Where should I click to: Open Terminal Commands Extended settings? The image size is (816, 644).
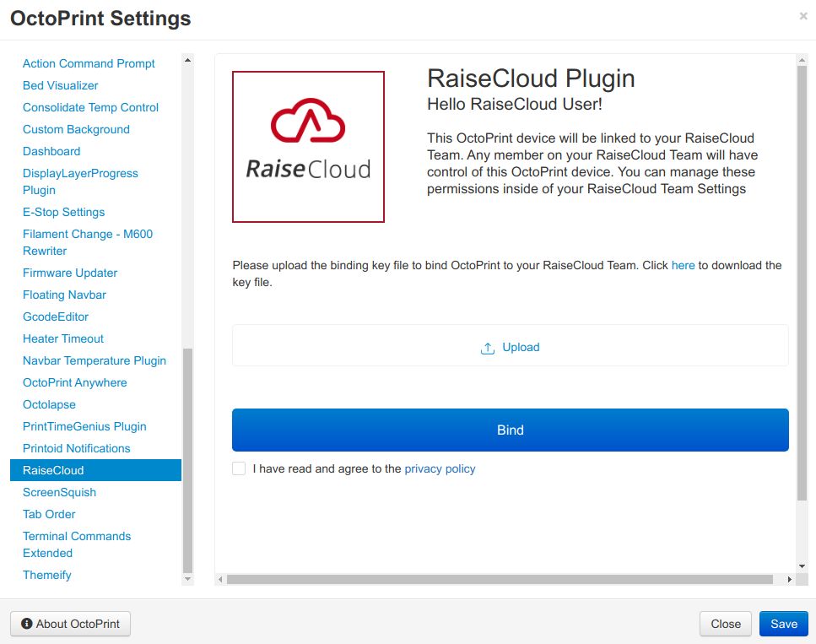(x=77, y=544)
